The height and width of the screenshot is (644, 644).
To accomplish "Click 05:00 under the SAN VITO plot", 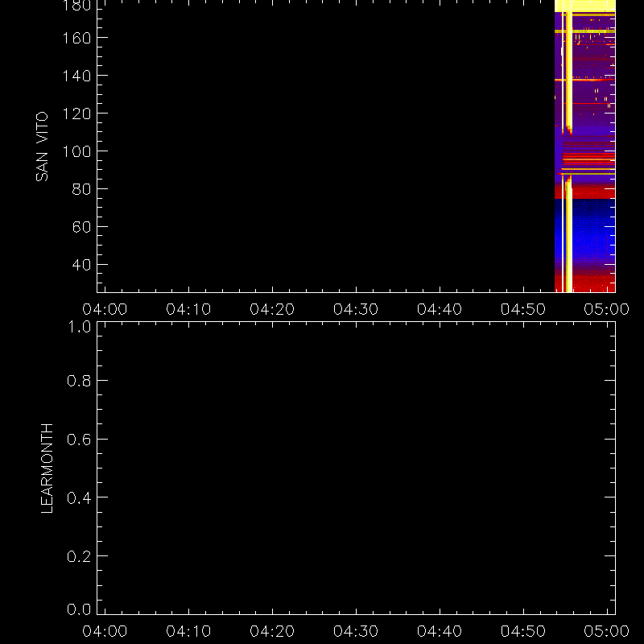I will click(607, 309).
